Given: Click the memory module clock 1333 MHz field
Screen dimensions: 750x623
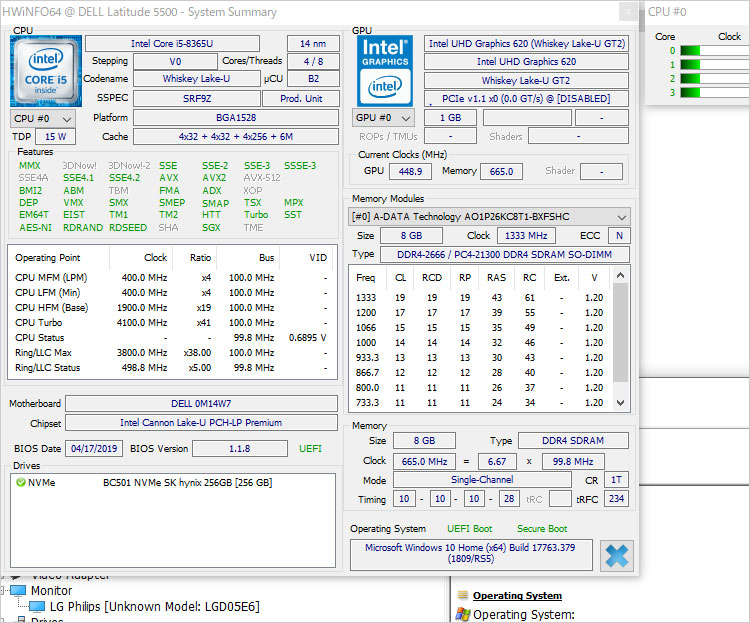Looking at the screenshot, I should point(526,236).
